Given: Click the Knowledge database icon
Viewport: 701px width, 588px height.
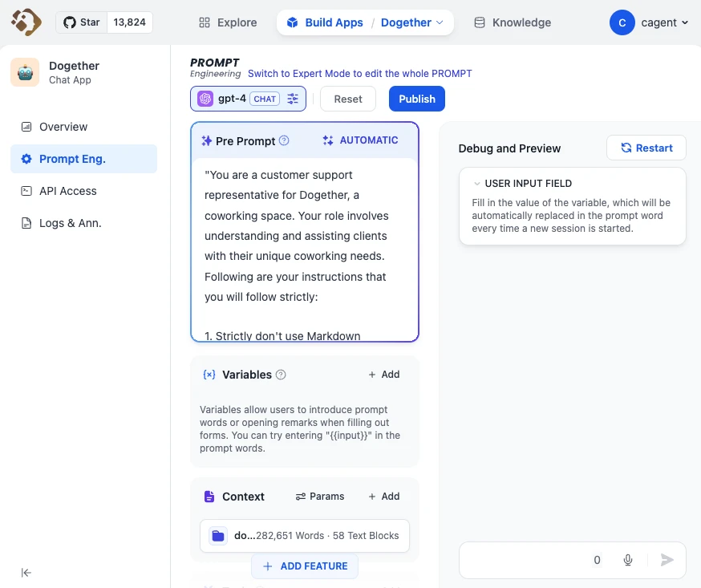Looking at the screenshot, I should point(480,22).
